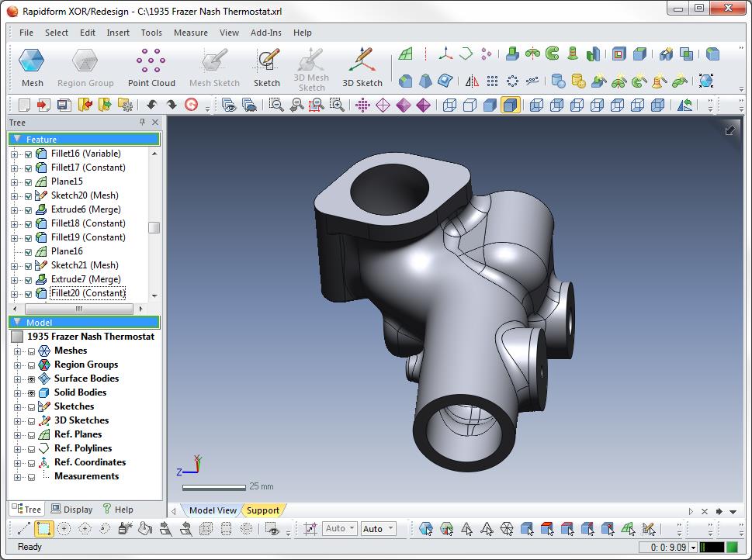Click the Extrude solid icon in toolbar

[512, 54]
